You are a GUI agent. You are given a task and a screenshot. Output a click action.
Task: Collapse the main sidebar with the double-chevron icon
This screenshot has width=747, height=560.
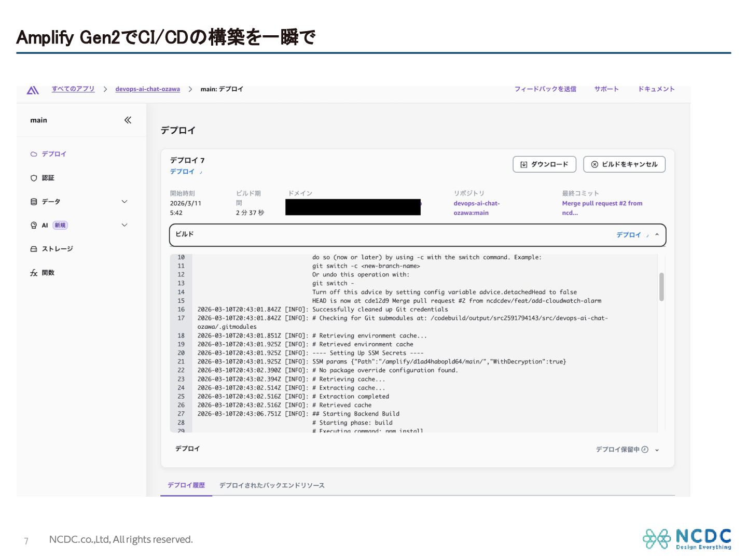(x=128, y=120)
